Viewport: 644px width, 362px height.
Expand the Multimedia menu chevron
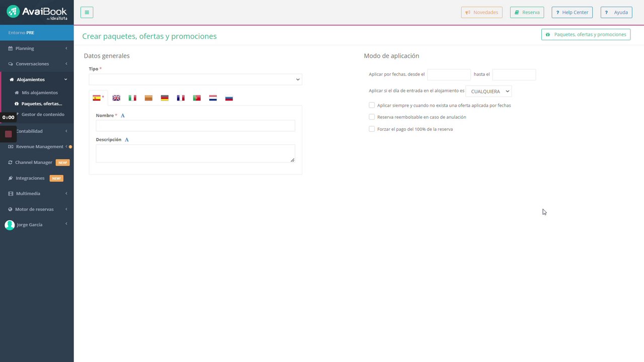click(66, 194)
